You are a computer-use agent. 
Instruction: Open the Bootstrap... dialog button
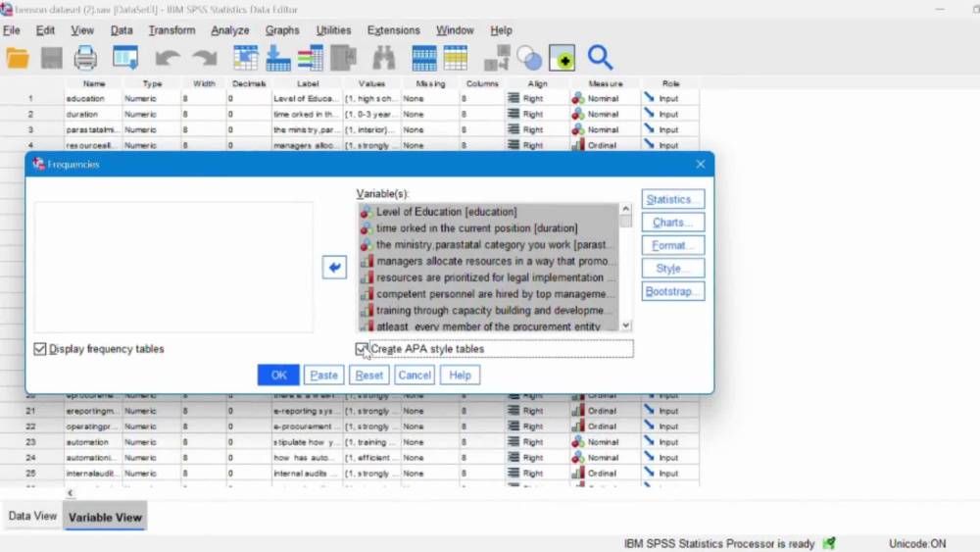pos(672,291)
